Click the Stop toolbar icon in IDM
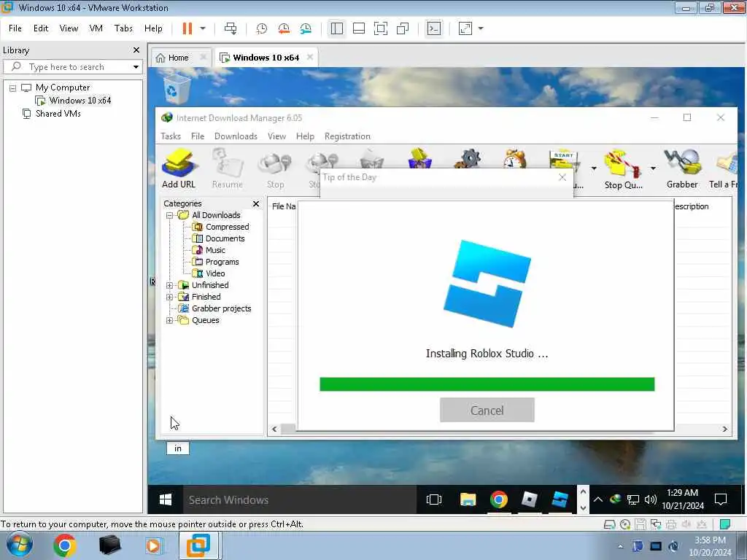This screenshot has height=560, width=747. point(275,169)
